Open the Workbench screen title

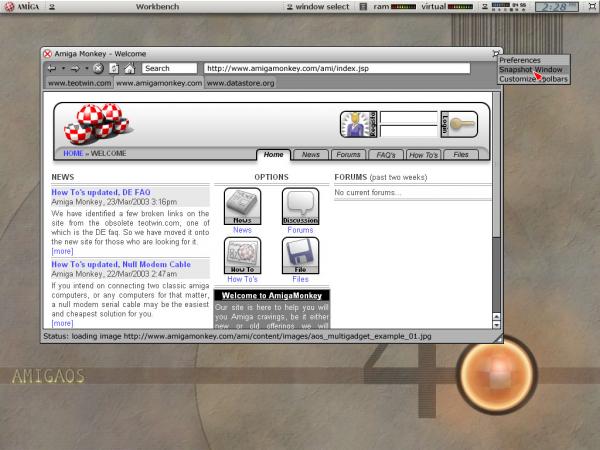point(157,7)
